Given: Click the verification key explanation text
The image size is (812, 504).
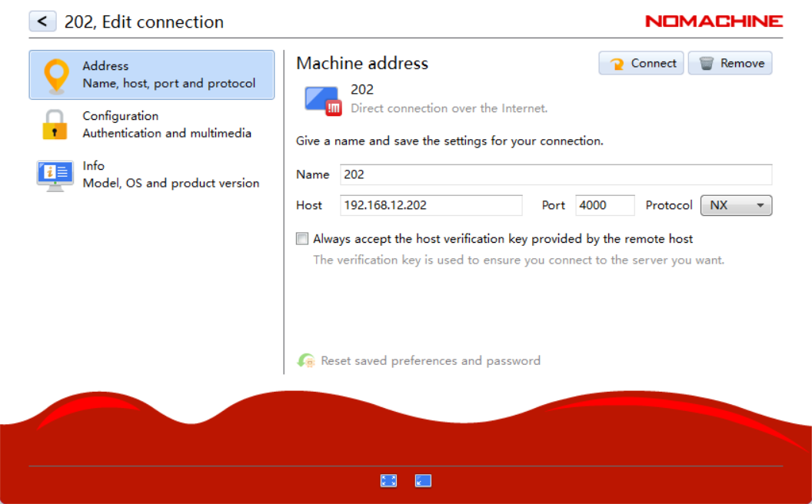Looking at the screenshot, I should [x=519, y=260].
